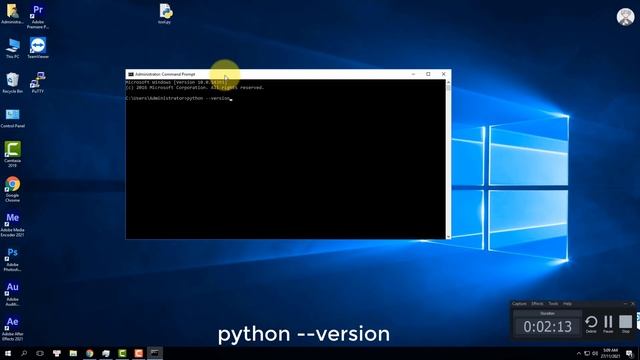Show hidden system tray icons
This screenshot has height=360, width=640.
pyautogui.click(x=578, y=353)
